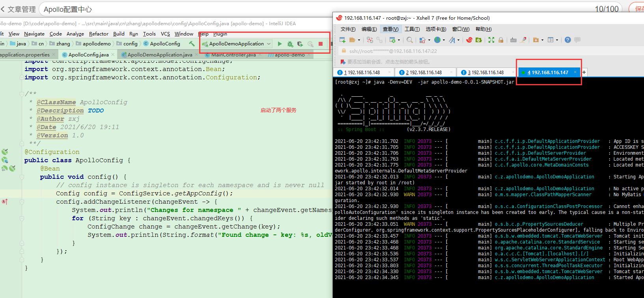Click the keyboard mapping icon in Xshell
Screen dimensions: 644x298
click(513, 40)
